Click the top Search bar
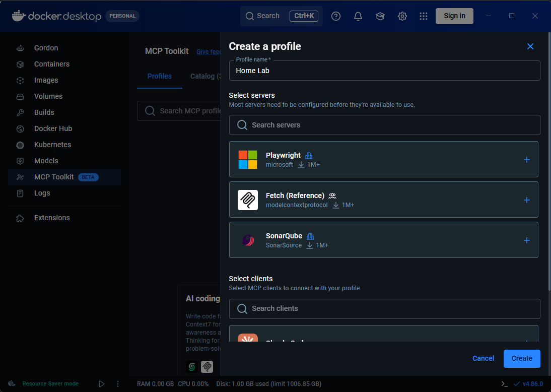This screenshot has height=392, width=551. click(281, 16)
